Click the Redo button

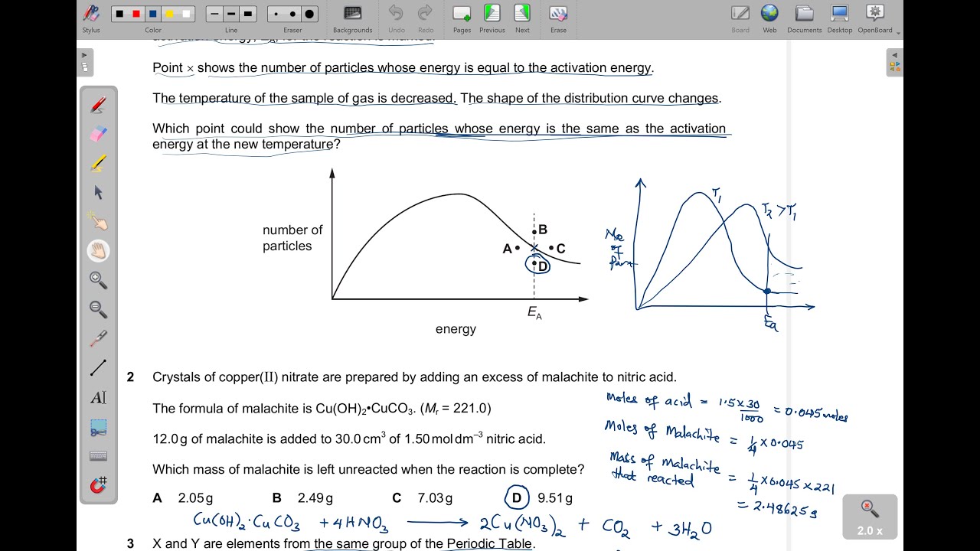425,18
